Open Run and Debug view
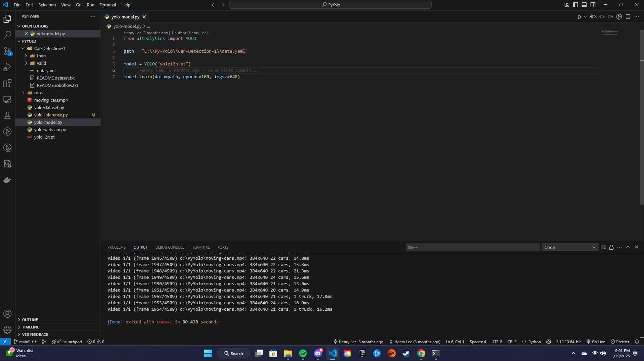 [7, 67]
